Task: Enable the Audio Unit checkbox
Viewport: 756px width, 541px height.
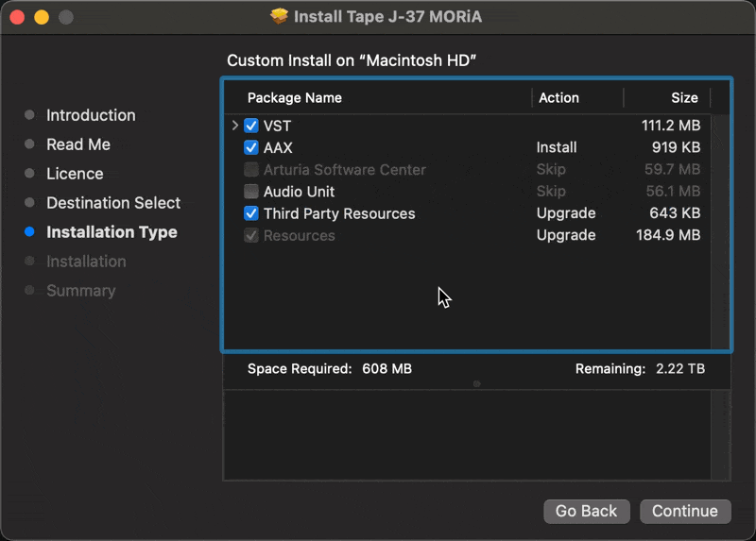Action: point(251,192)
